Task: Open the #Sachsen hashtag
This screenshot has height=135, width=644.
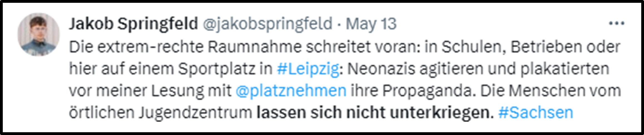Action: coord(536,112)
